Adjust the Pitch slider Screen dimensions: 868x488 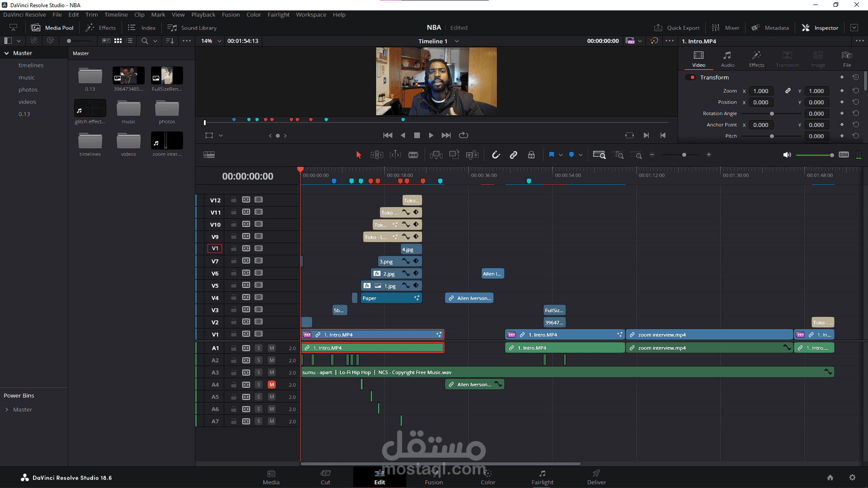click(x=772, y=136)
